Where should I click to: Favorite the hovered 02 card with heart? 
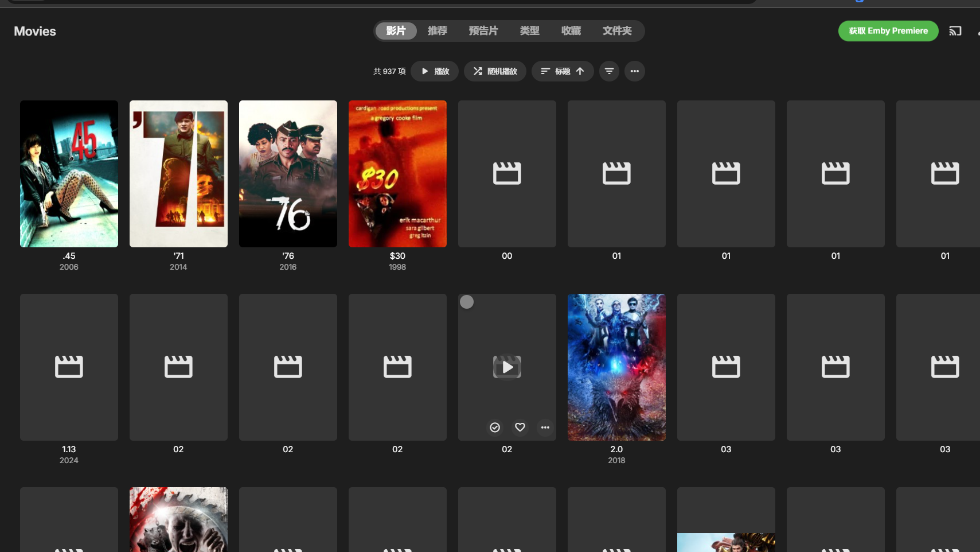[x=520, y=427]
